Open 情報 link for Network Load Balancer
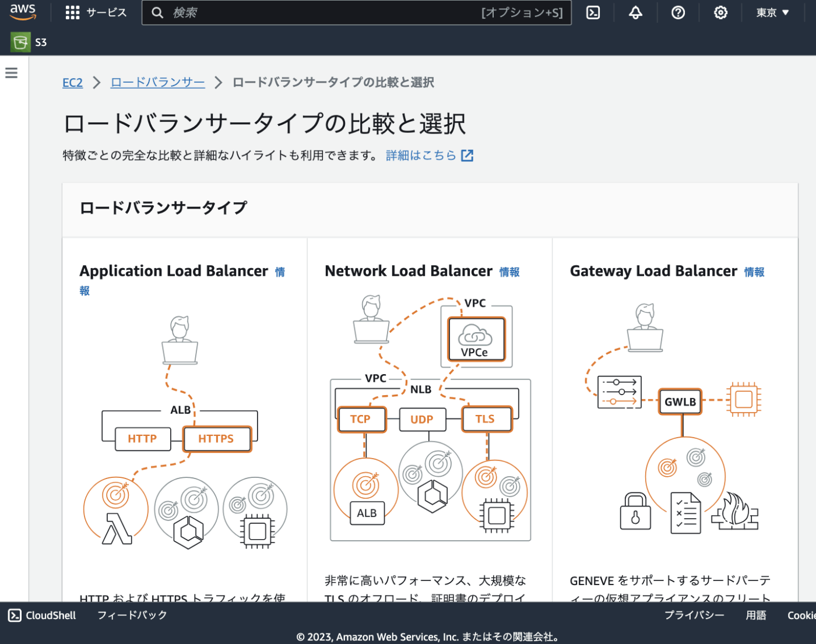The width and height of the screenshot is (816, 644). point(509,272)
